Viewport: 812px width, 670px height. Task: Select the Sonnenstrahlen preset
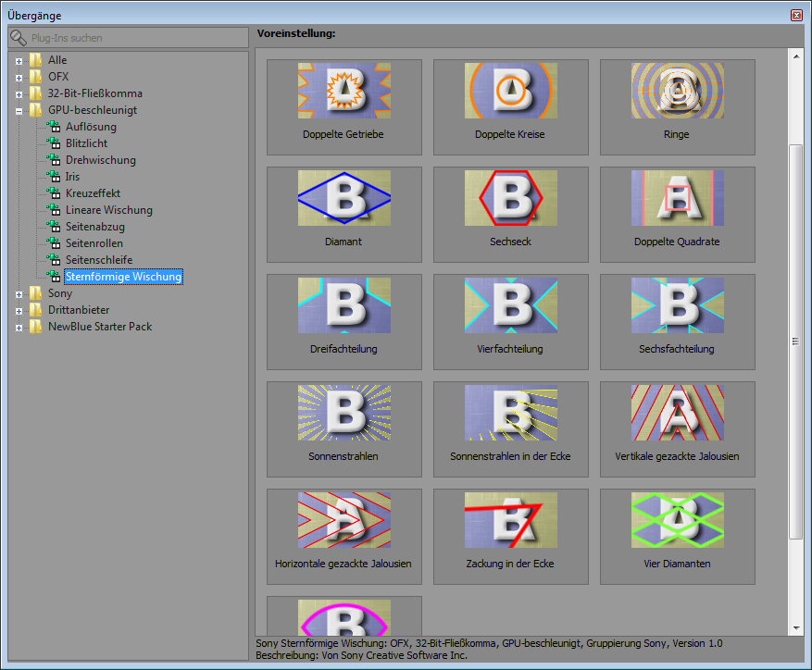point(344,413)
